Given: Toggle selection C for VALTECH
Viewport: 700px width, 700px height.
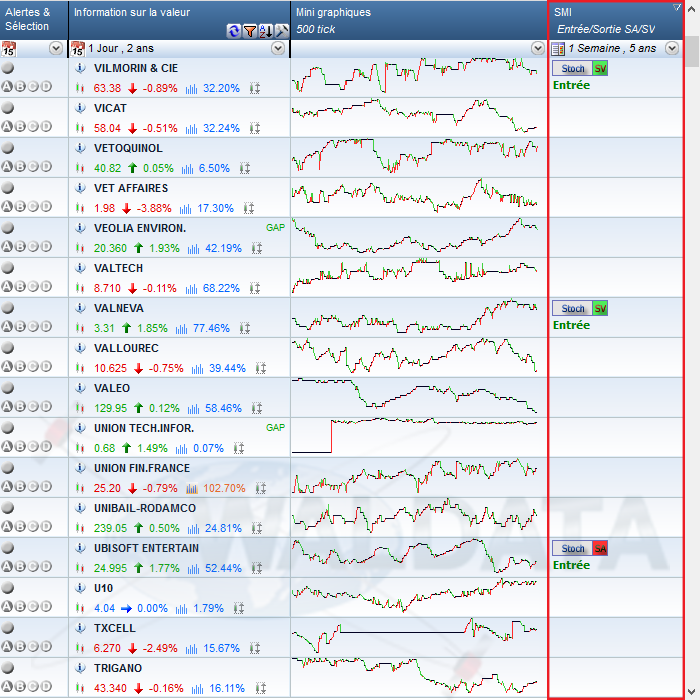Looking at the screenshot, I should tap(33, 287).
